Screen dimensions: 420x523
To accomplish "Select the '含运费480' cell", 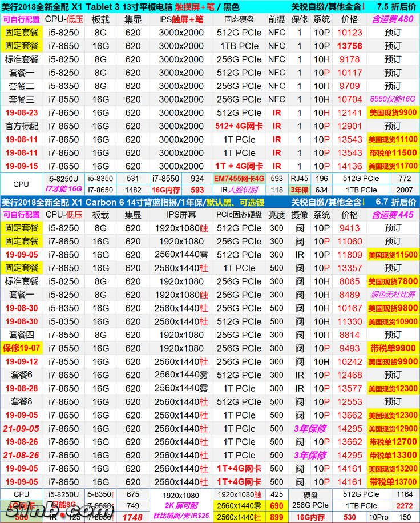I will coord(393,19).
